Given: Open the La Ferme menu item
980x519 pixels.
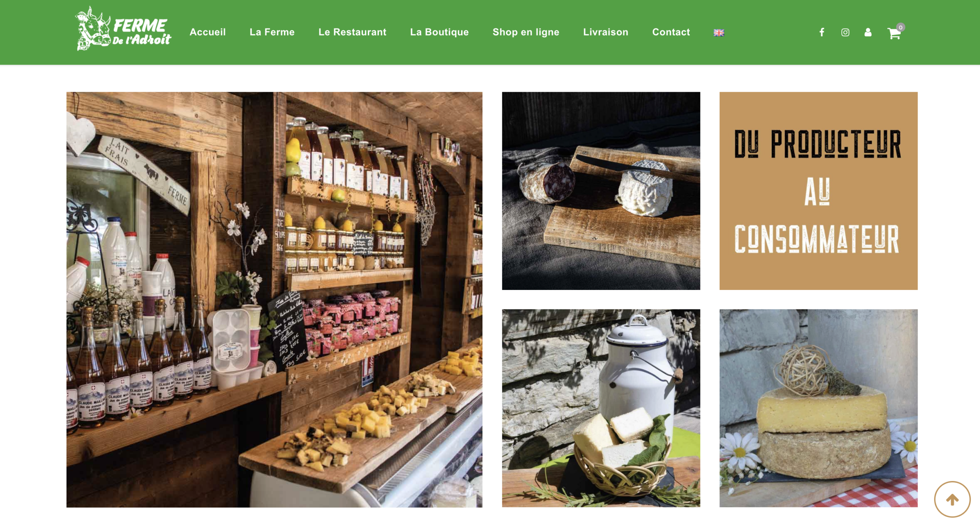Looking at the screenshot, I should pyautogui.click(x=272, y=32).
